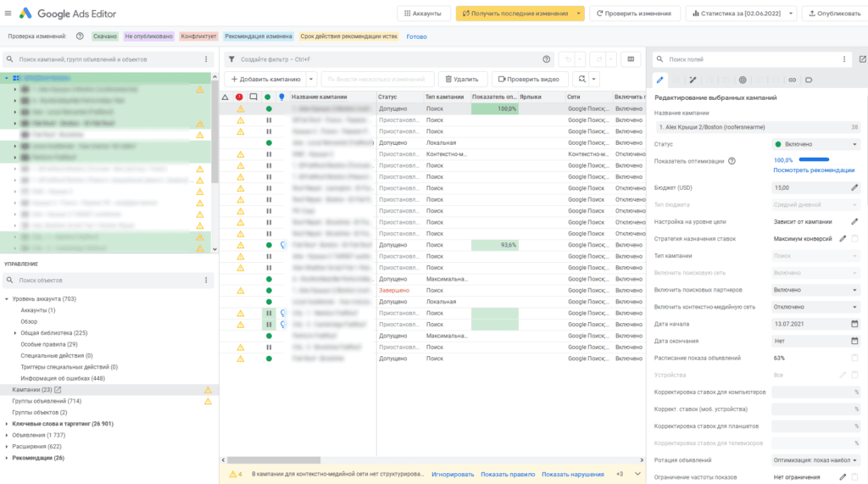Click 'Показать нарушения' link
The height and width of the screenshot is (484, 868).
tap(572, 474)
